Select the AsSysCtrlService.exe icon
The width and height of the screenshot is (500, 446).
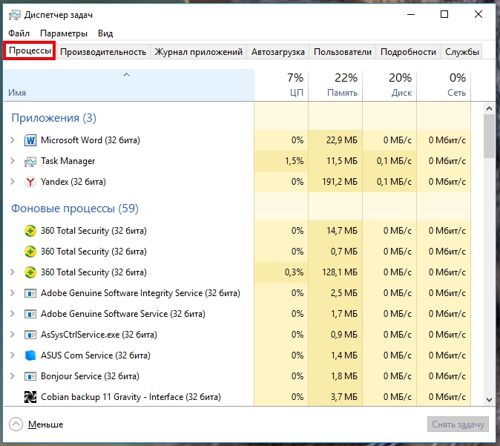tap(30, 335)
